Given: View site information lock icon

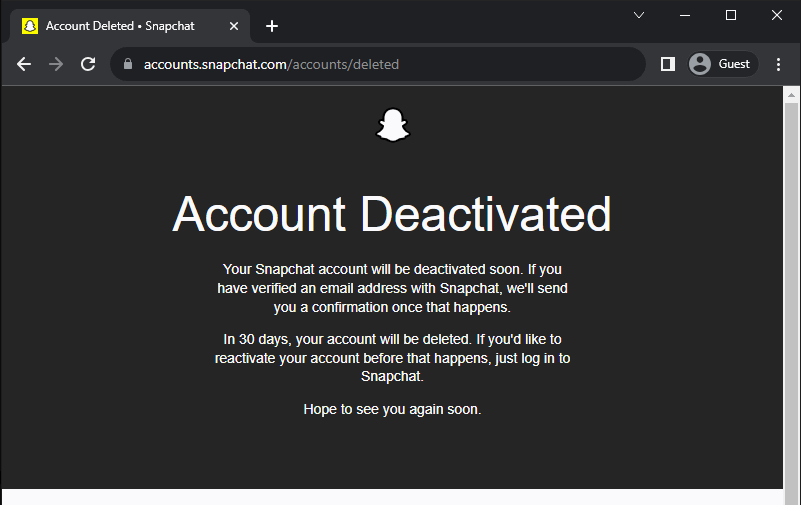Looking at the screenshot, I should coord(128,64).
